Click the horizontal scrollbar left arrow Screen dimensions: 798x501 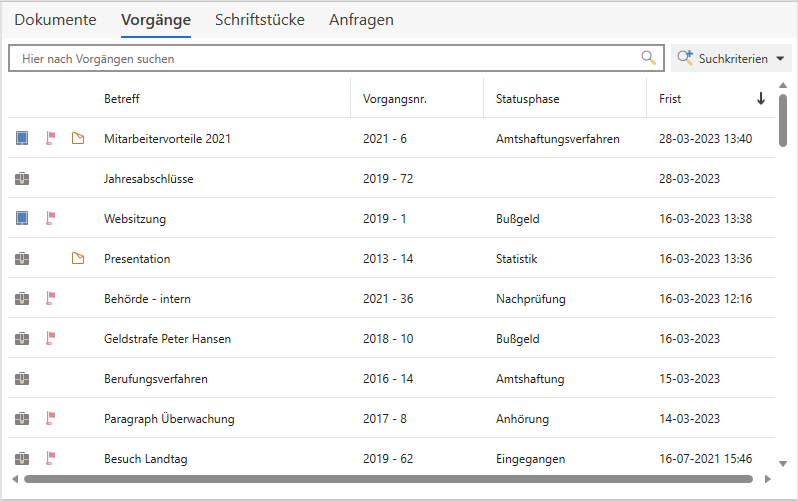point(15,479)
